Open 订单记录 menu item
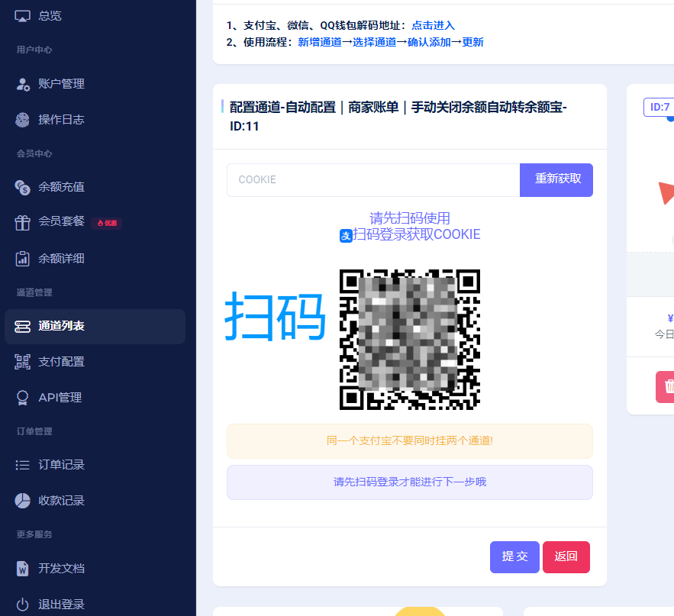674x616 pixels. [x=61, y=465]
